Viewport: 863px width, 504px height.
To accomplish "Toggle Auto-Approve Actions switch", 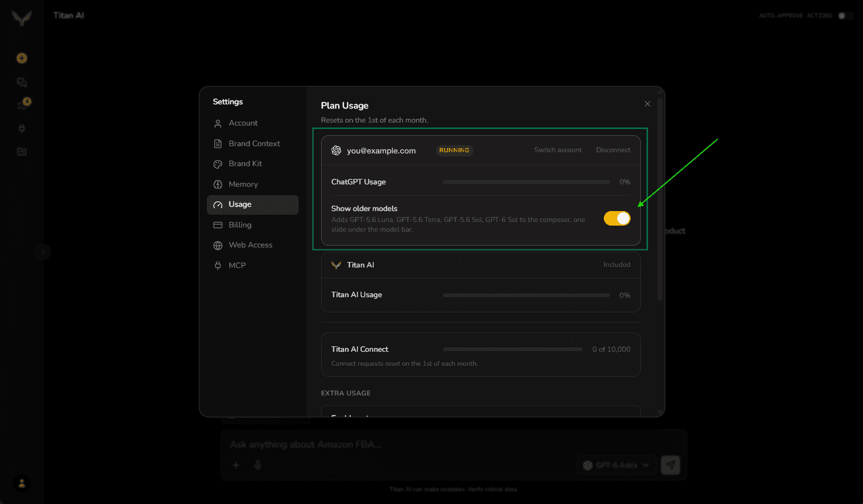I will click(x=845, y=16).
